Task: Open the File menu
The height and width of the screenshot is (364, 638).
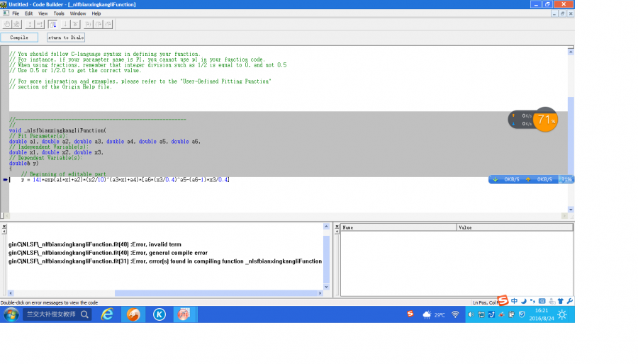Action: coord(16,13)
